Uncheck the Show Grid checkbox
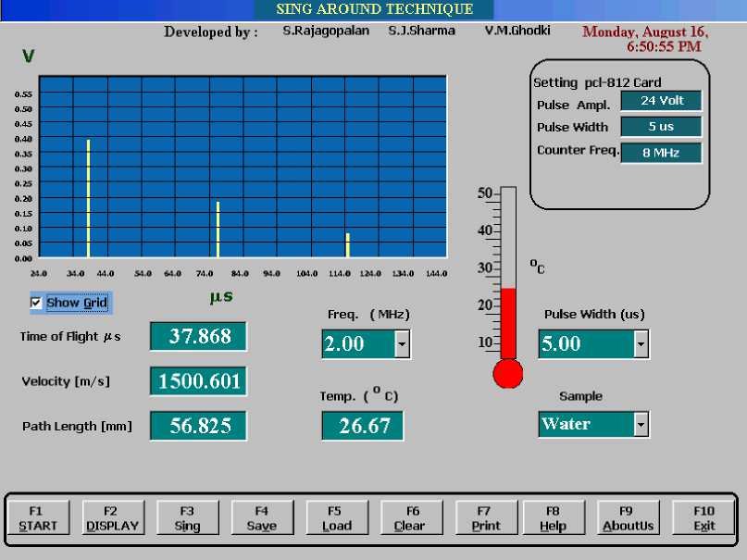747x560 pixels. tap(36, 303)
